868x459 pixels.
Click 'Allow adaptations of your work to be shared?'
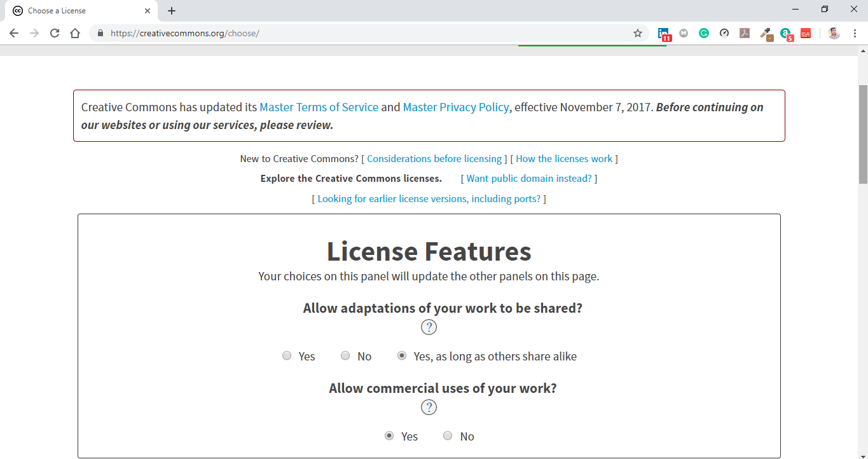443,308
